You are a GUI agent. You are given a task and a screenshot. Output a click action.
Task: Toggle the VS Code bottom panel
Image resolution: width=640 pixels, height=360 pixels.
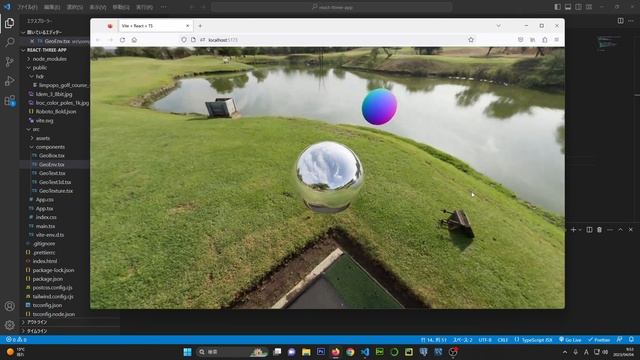568,7
